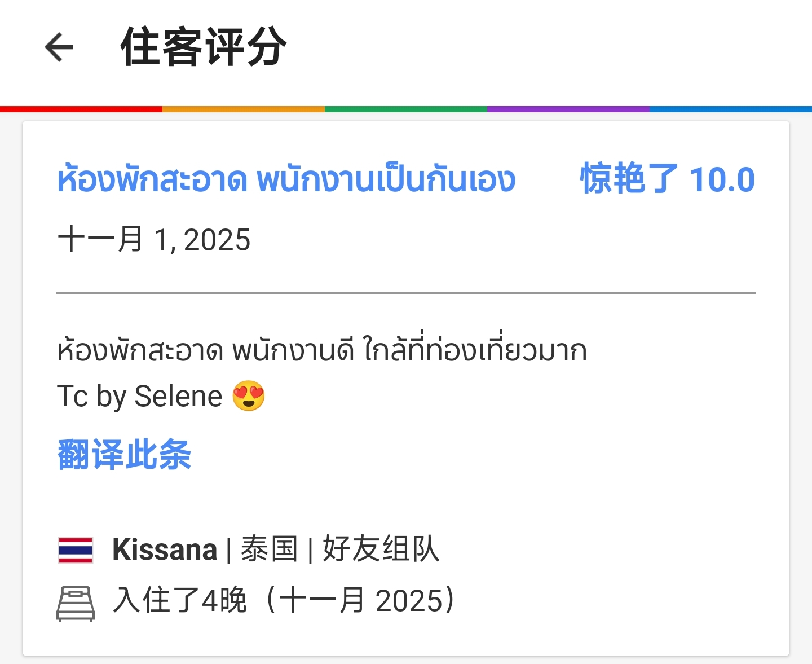
Task: Tap the Thai review body text line
Action: tap(322, 350)
